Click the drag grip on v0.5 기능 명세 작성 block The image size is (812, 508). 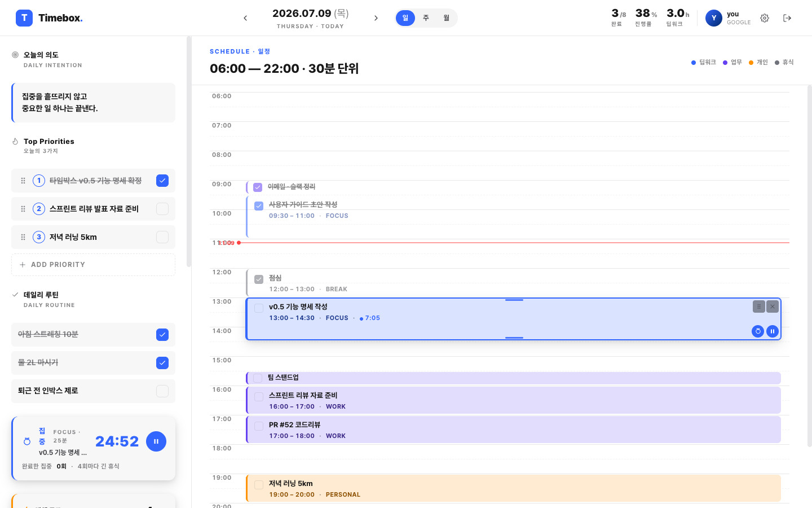tap(759, 306)
